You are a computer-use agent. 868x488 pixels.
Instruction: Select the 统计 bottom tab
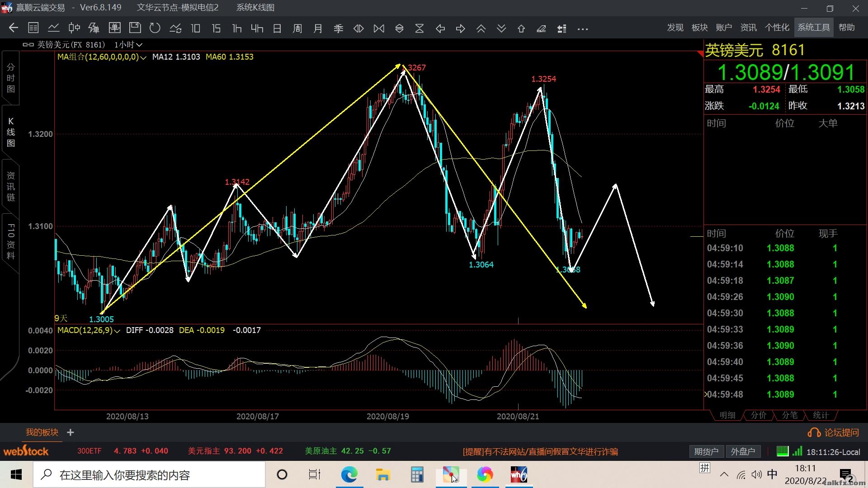(821, 415)
